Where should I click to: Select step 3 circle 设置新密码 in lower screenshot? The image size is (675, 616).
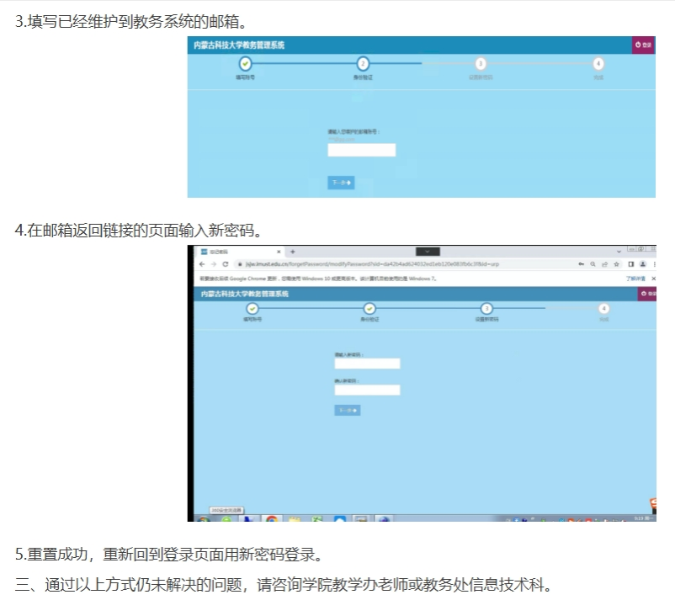tap(486, 309)
